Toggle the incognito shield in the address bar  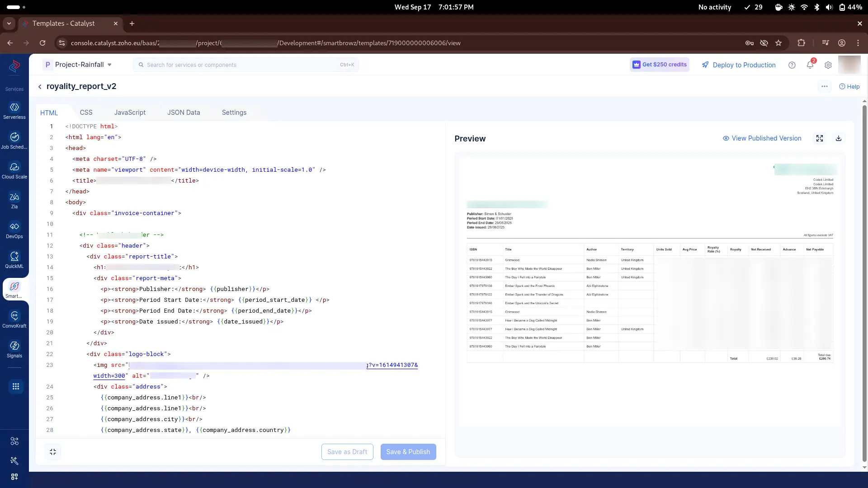(x=764, y=43)
